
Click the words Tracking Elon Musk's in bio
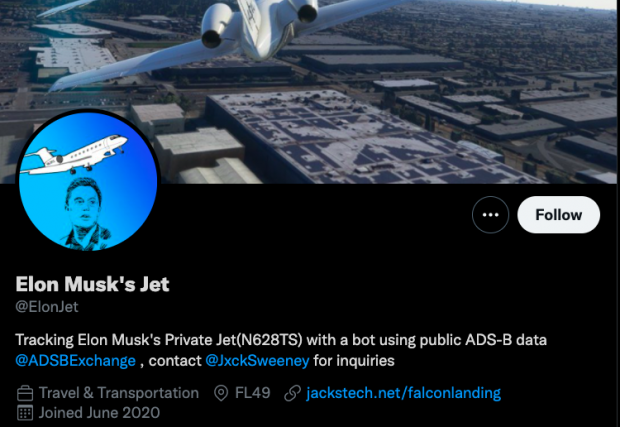tap(88, 340)
